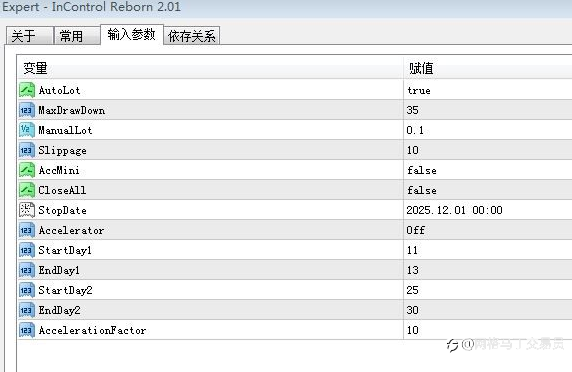Toggle the AutoLot true value
Screen dimensions: 572x372
pyautogui.click(x=419, y=90)
